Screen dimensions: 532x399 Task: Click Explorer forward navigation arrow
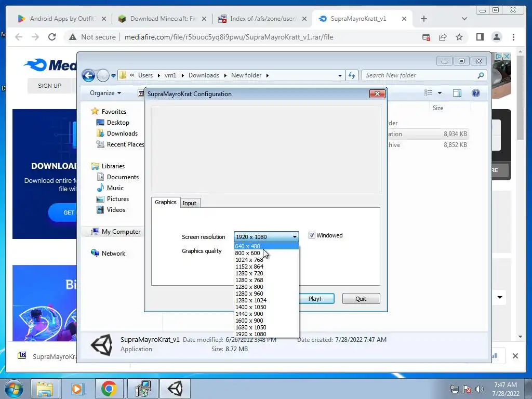click(103, 75)
